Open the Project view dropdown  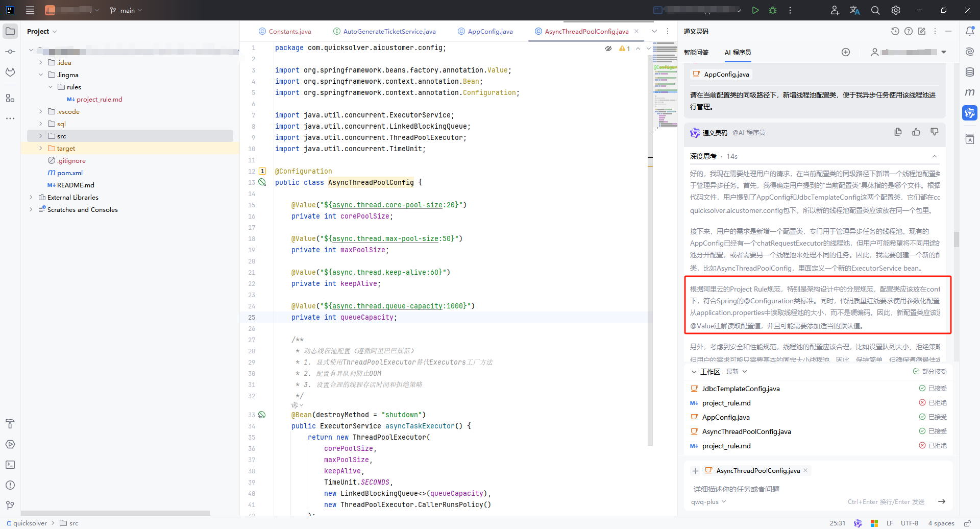(x=42, y=31)
